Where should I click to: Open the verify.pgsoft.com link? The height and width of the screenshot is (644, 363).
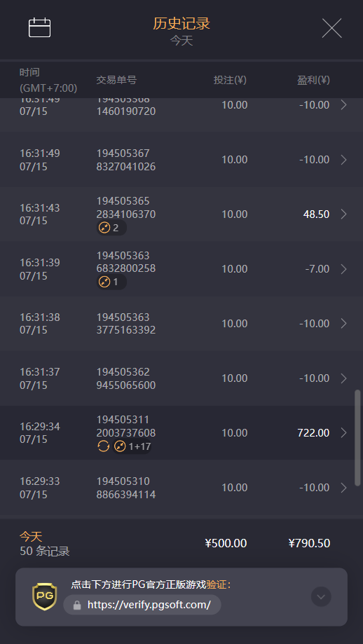[149, 605]
